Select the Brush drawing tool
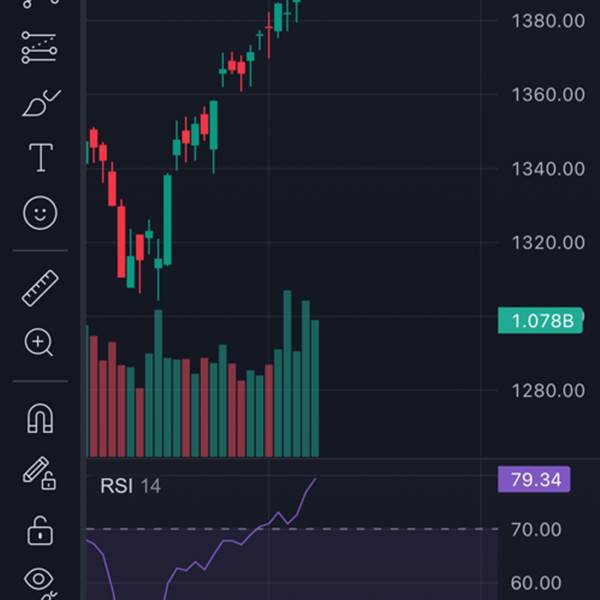 coord(41,103)
